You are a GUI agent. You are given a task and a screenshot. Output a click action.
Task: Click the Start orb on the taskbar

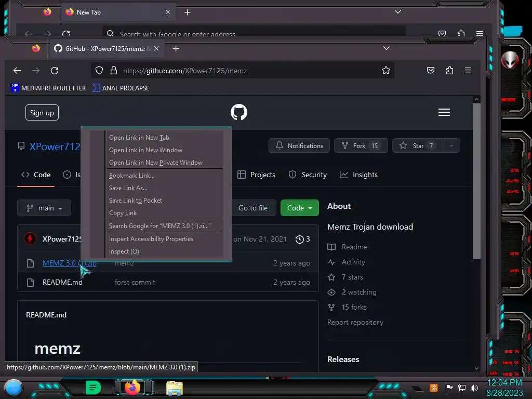pos(14,388)
